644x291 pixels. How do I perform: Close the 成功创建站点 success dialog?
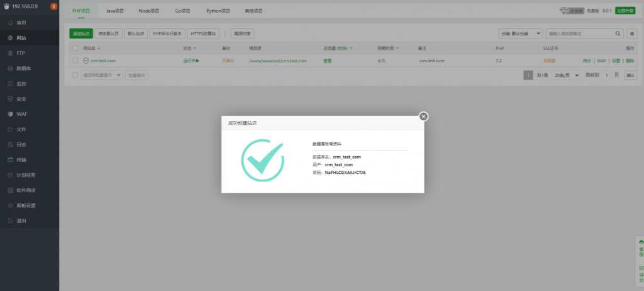423,116
